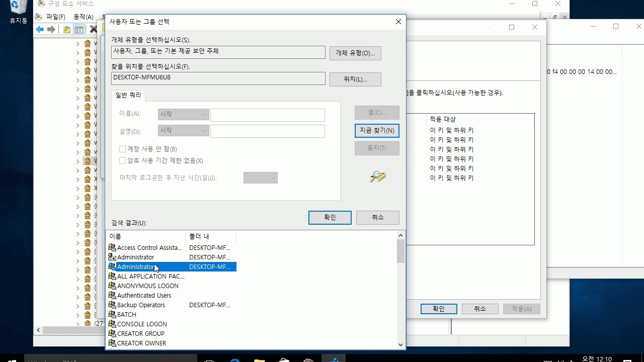The image size is (644, 362).
Task: Click the 이름(A) text input field
Action: (268, 115)
